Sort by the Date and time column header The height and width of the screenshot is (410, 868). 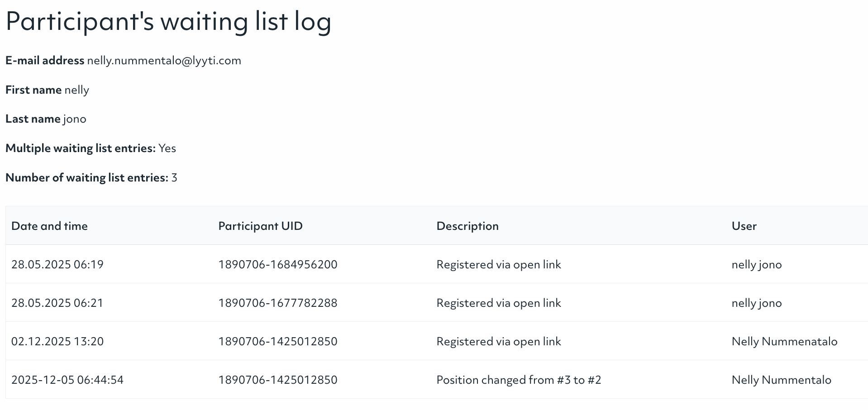click(x=50, y=226)
